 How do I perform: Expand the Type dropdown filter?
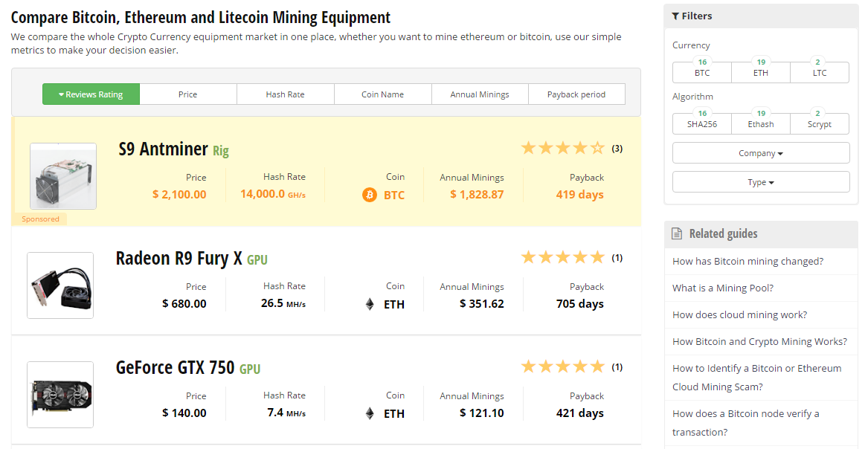(x=761, y=182)
